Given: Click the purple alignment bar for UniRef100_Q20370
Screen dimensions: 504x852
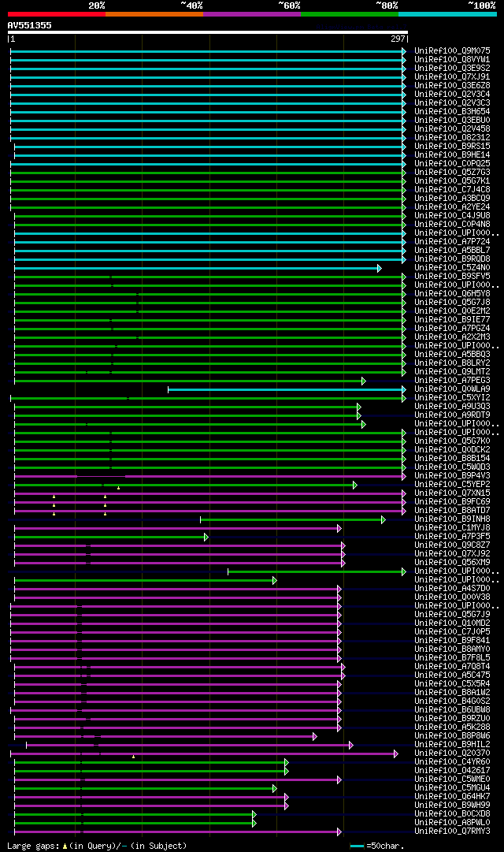Looking at the screenshot, I should (x=204, y=753).
